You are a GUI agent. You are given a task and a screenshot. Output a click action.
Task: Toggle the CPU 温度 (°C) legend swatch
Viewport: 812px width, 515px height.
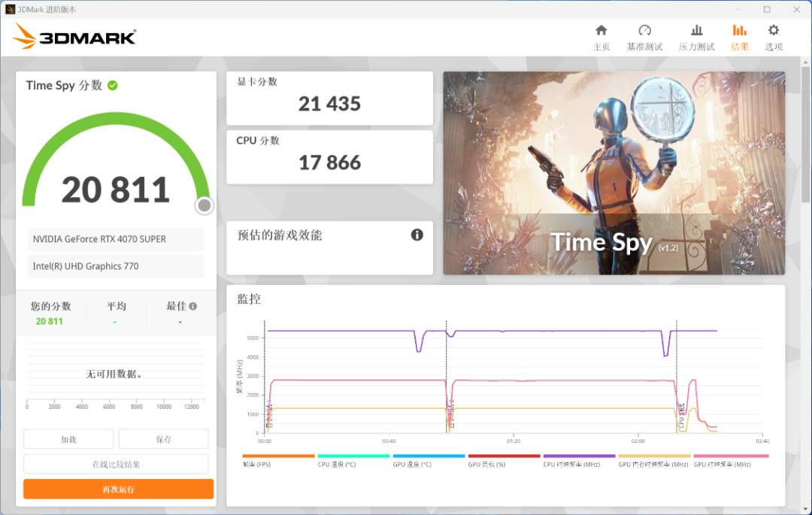[353, 456]
